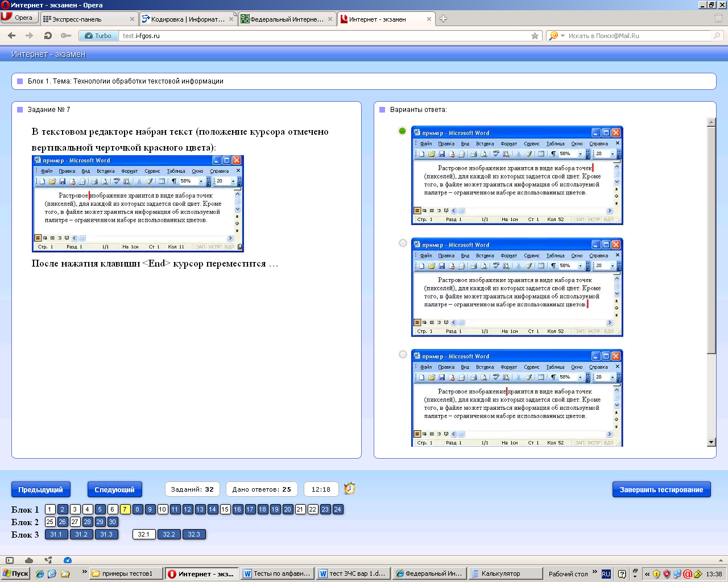
Task: Bookmark the page with star icon
Action: point(535,36)
